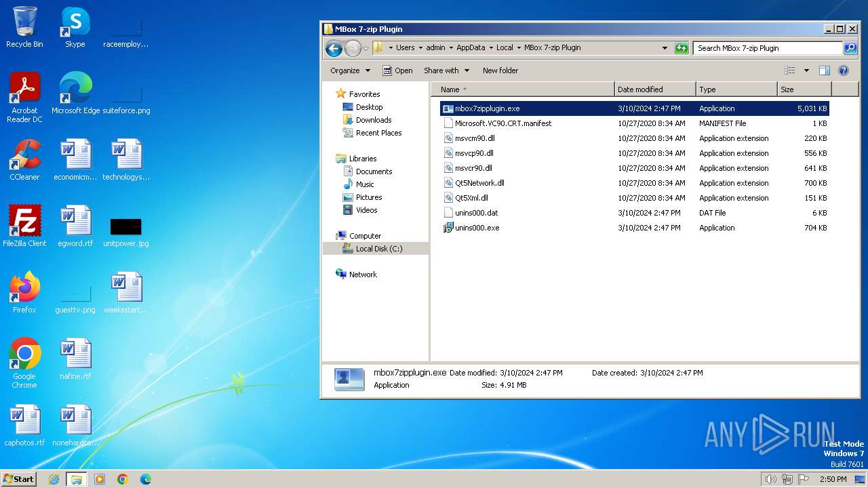Open the Recycle Bin desktop icon

(x=24, y=28)
